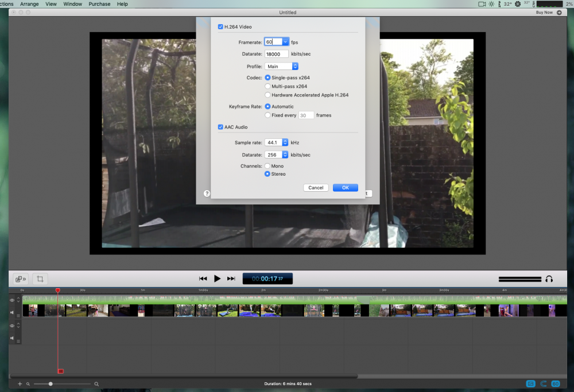The height and width of the screenshot is (392, 574).
Task: Click the Framerate text field
Action: 273,42
